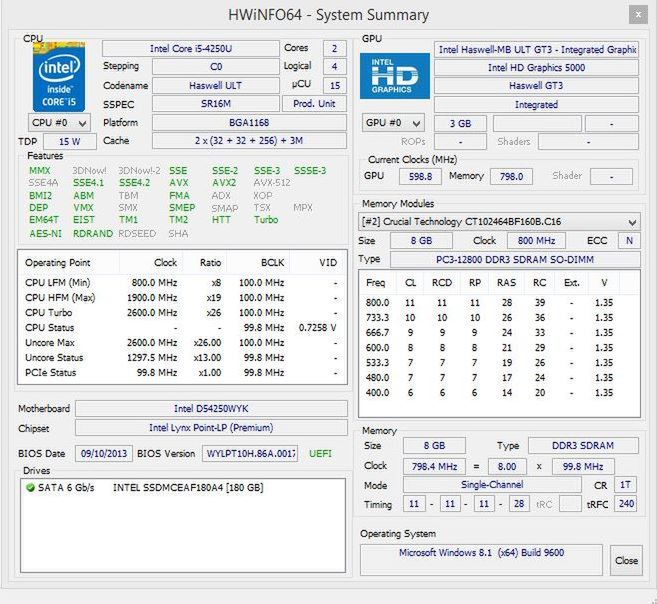Click the Intel D54250WYK motherboard field
Image resolution: width=657 pixels, height=604 pixels.
click(x=211, y=409)
